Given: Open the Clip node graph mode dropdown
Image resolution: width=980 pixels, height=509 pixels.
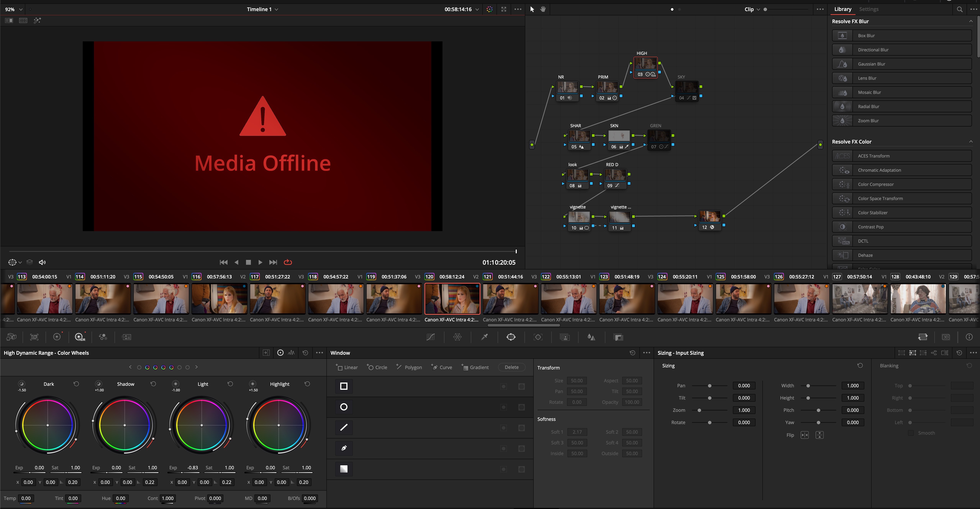Looking at the screenshot, I should point(752,9).
